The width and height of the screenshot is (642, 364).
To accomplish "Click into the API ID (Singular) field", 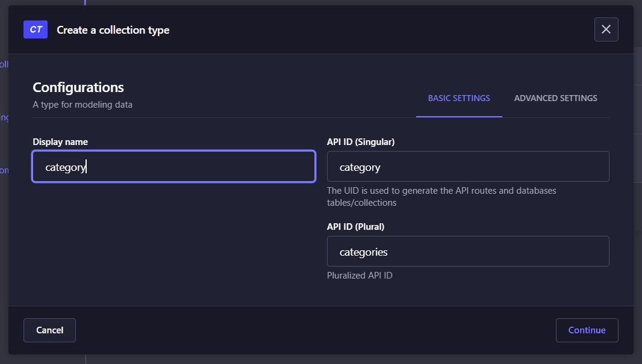I will pyautogui.click(x=468, y=167).
